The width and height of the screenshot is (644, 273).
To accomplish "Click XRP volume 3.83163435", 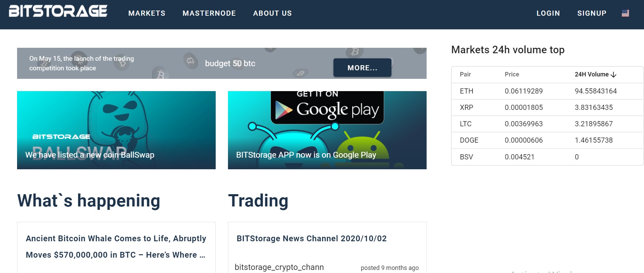I will [x=593, y=107].
